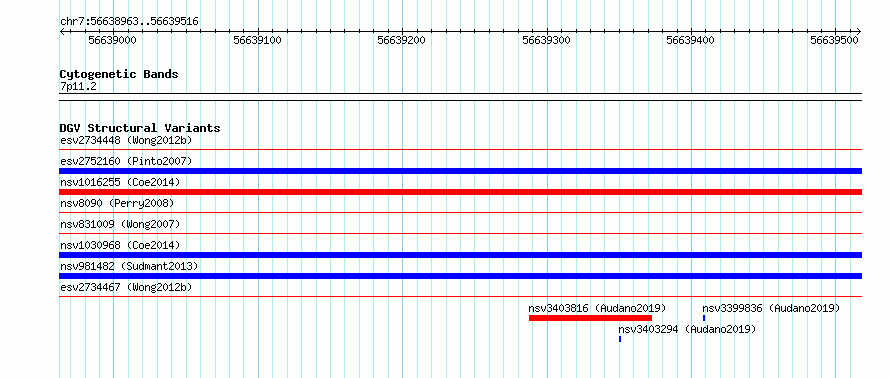Select the nsv981482 (Sudmant2013) blue bar
Viewport: 890px width, 378px height.
coord(460,276)
